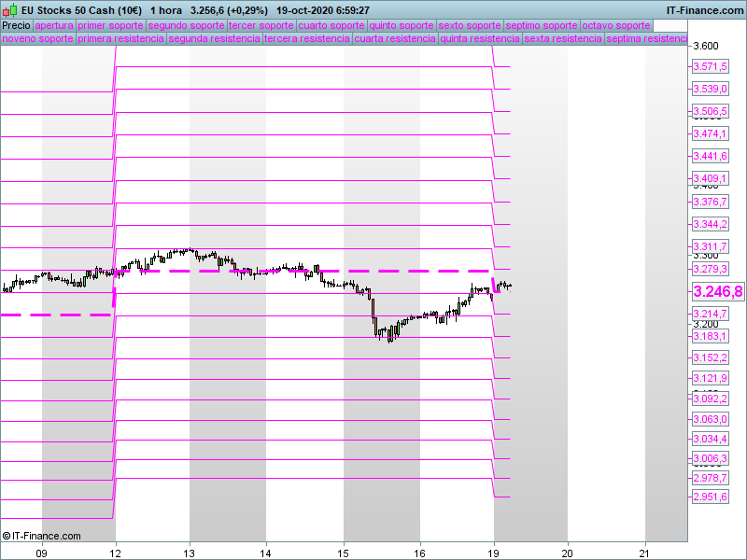This screenshot has width=747, height=560.
Task: Click date 19 on the time axis
Action: pos(494,551)
